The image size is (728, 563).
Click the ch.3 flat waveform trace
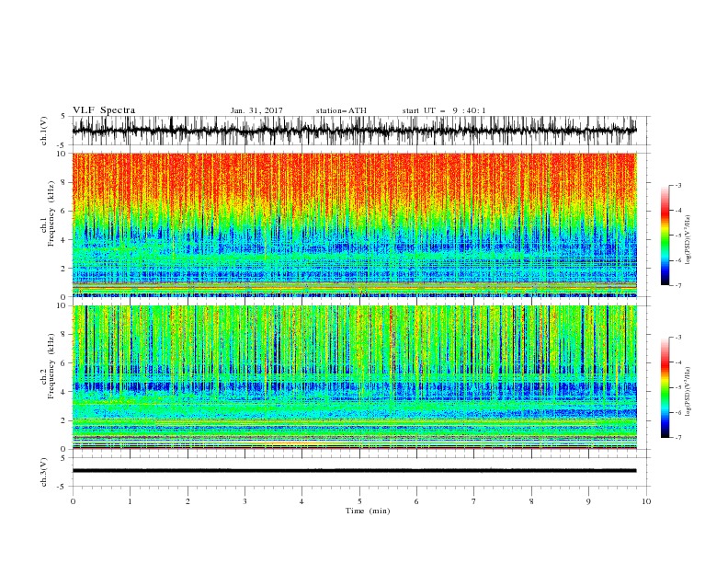click(x=355, y=471)
